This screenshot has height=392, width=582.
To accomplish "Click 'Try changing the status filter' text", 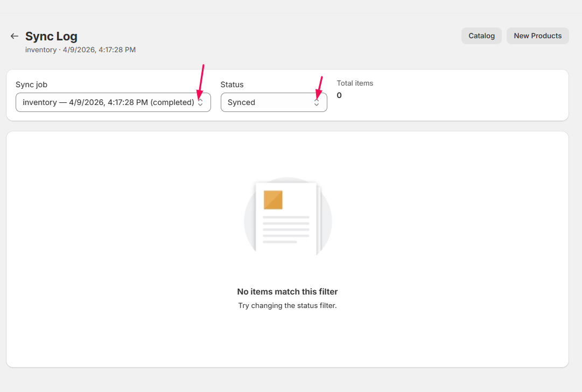I will tap(288, 305).
